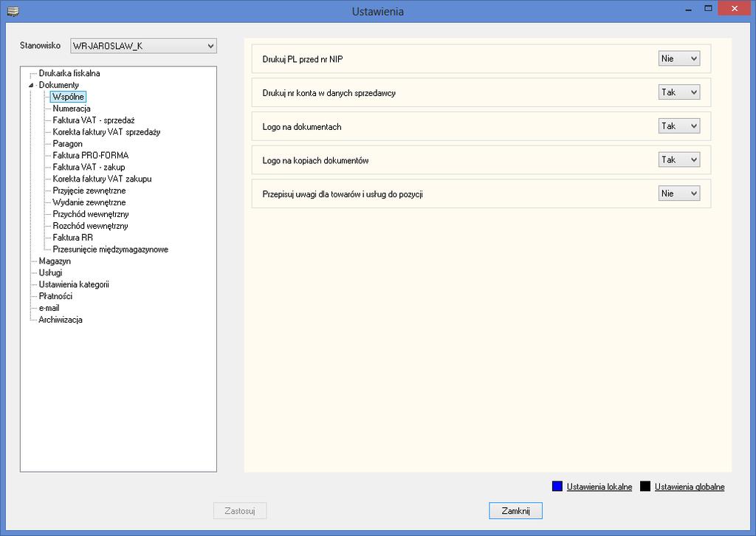Screen dimensions: 756x536
Task: Select Faktura PRO-FORMA item
Action: (x=91, y=155)
